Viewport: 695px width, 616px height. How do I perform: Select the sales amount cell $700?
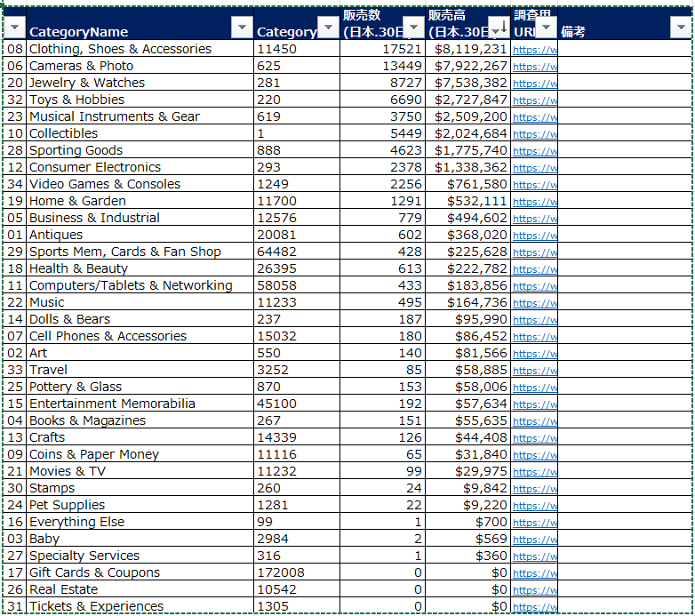pyautogui.click(x=467, y=522)
